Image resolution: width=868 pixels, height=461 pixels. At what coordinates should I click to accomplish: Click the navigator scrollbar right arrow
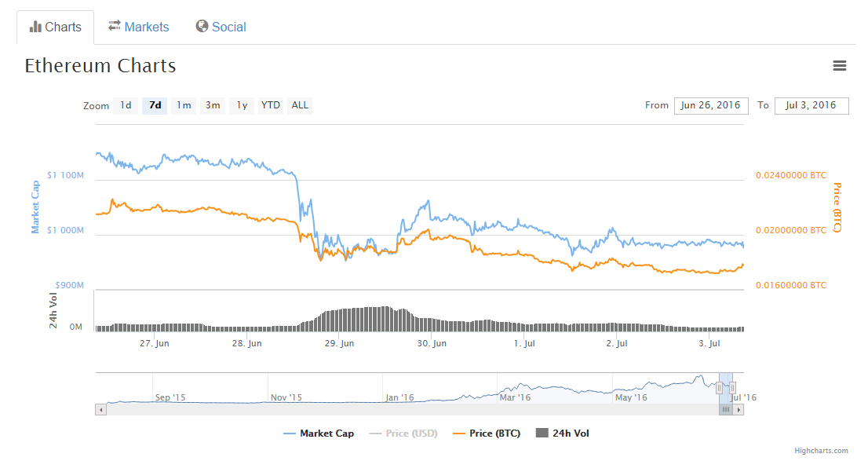738,409
